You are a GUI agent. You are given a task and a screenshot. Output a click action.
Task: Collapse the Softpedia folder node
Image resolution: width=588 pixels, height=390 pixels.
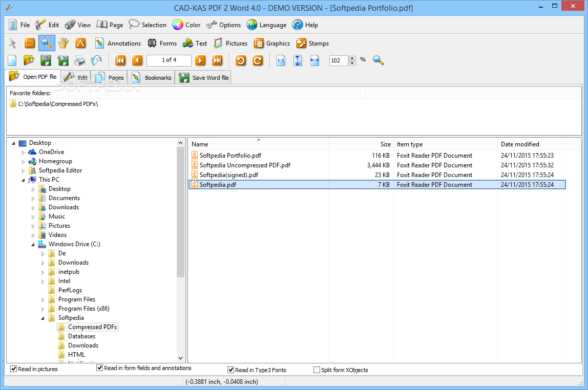click(x=43, y=318)
